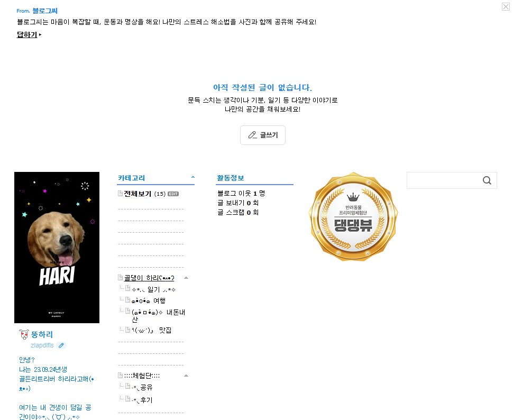Click the search magnifier icon
The width and height of the screenshot is (532, 420).
point(487,180)
